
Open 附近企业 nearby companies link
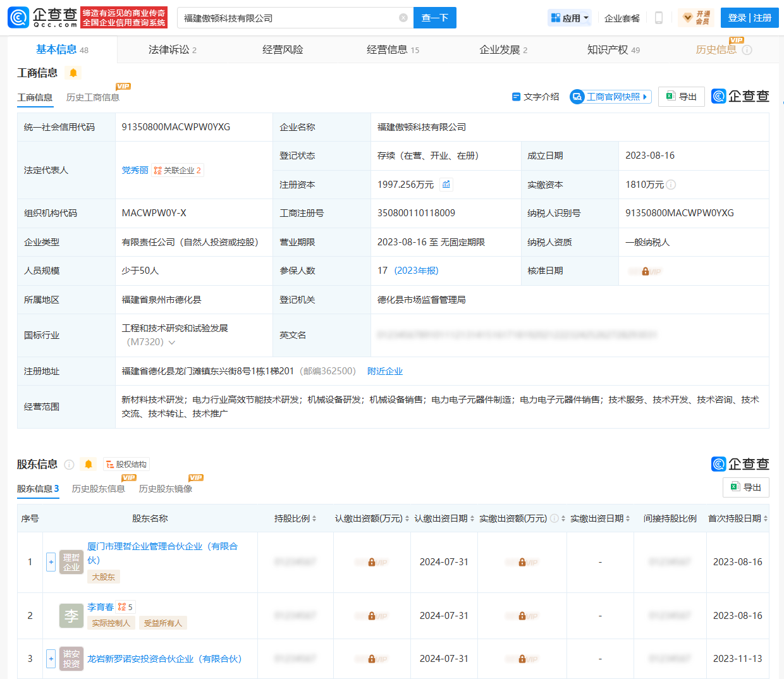(x=384, y=371)
